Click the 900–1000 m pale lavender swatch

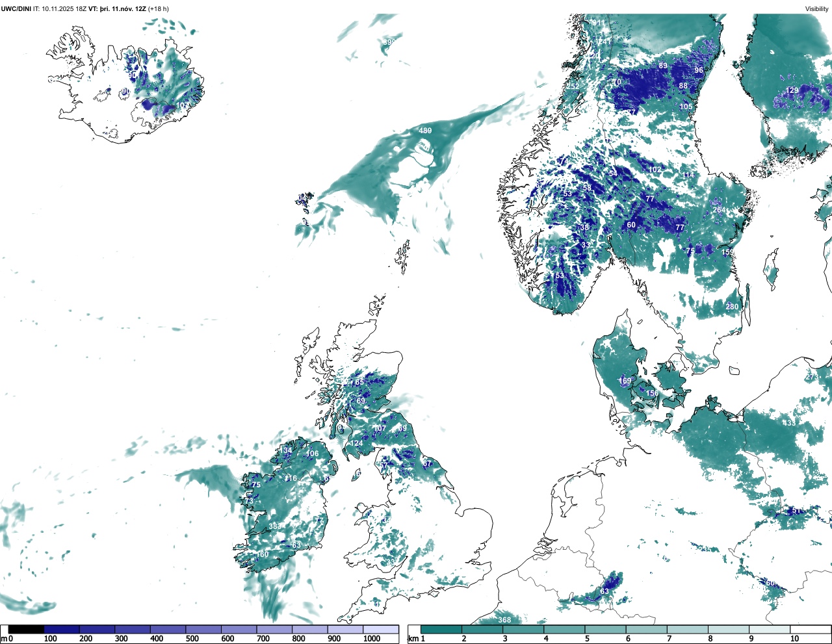point(345,629)
